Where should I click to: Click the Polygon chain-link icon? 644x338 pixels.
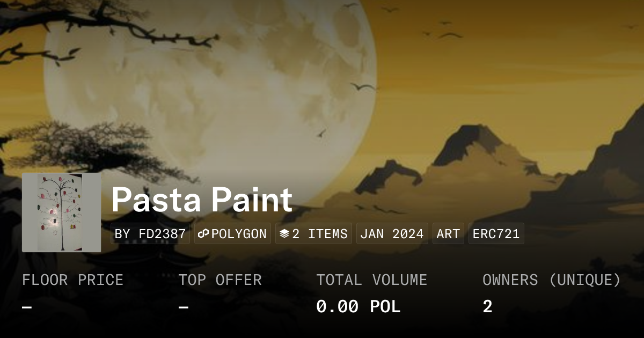[x=203, y=234]
